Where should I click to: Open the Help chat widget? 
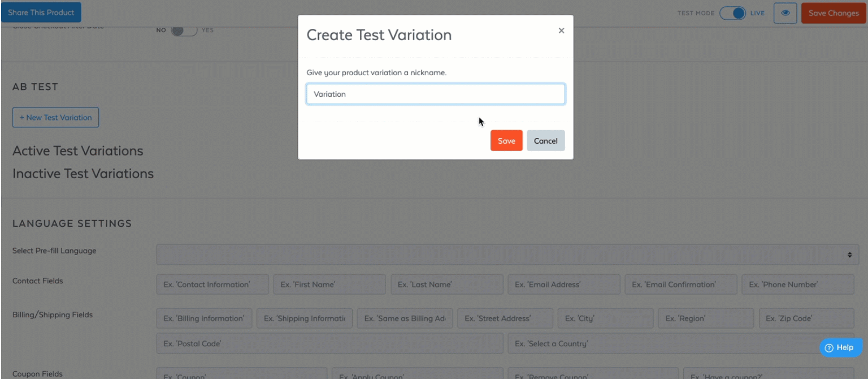(840, 347)
